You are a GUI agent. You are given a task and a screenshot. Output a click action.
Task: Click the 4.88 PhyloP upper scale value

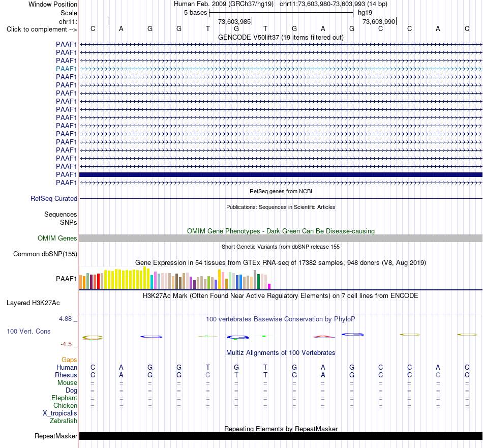point(65,319)
